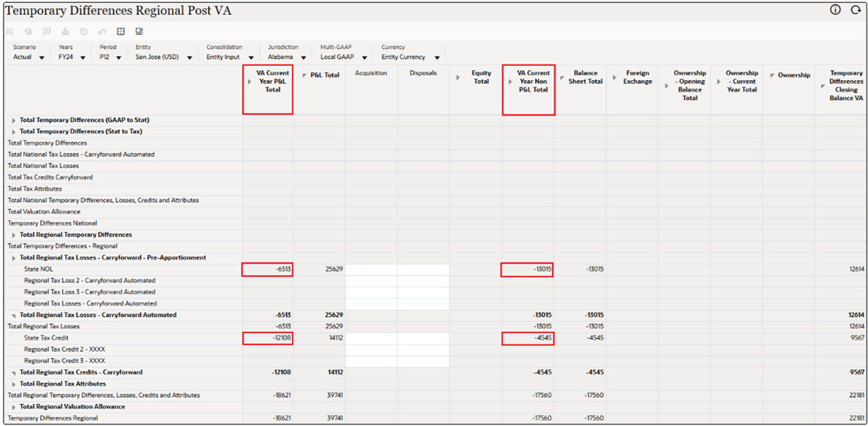Click the State Tax Credit Disposals input cell

tap(424, 338)
